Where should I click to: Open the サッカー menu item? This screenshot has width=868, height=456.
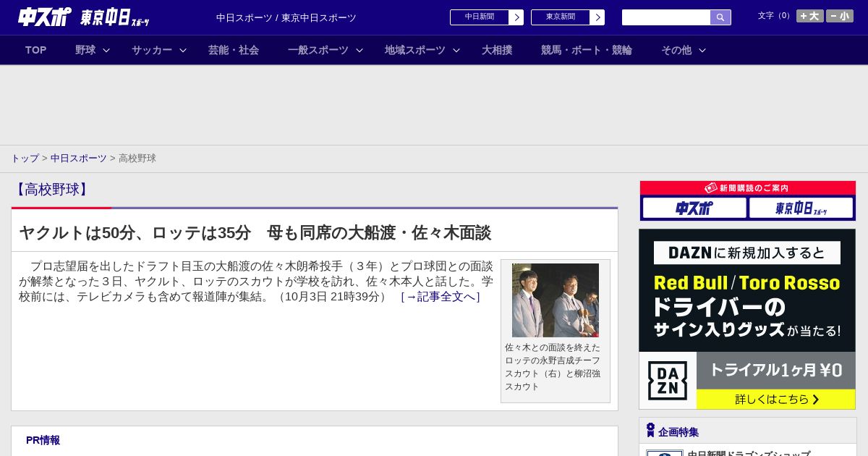coord(152,50)
